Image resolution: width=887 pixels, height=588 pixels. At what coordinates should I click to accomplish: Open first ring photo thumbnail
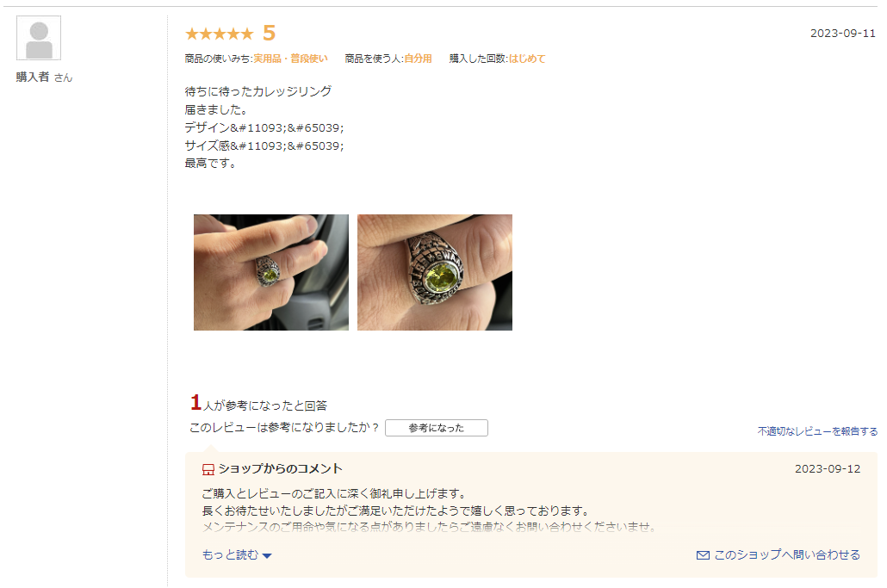coord(271,273)
